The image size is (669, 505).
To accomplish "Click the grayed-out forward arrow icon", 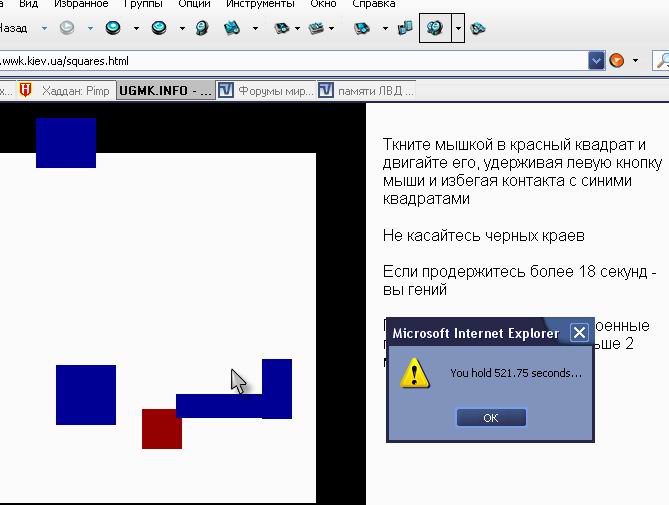I will 67,28.
